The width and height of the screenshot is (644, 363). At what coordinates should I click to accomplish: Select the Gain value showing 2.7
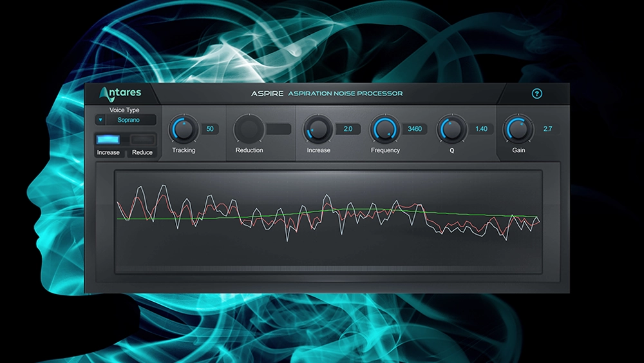point(547,129)
